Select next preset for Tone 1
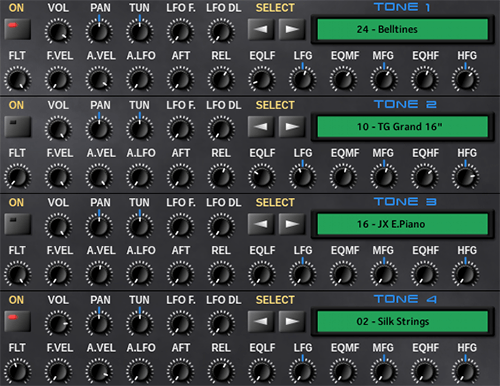The image size is (500, 386). pos(292,29)
